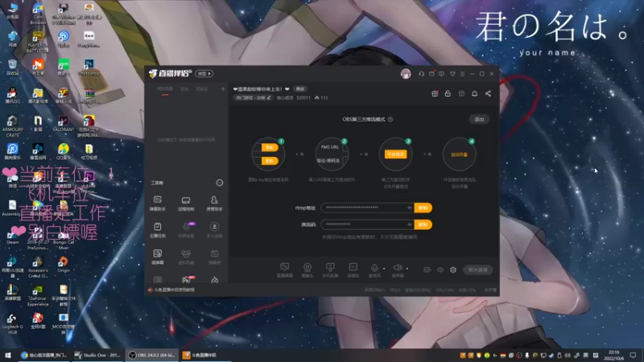Screen dimensions: 644x362
Task: Click the step 4 自动开播 circle
Action: pyautogui.click(x=459, y=154)
